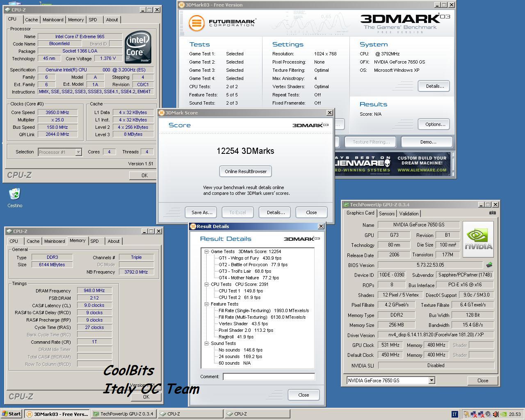This screenshot has height=420, width=525.
Task: Click the Futuremark logo in 3DMark03
Action: click(223, 23)
